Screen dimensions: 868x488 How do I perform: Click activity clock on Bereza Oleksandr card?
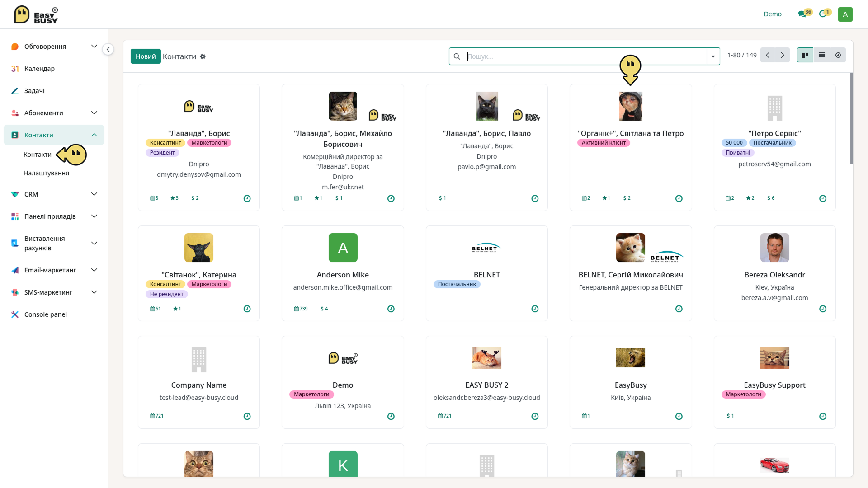pyautogui.click(x=823, y=309)
